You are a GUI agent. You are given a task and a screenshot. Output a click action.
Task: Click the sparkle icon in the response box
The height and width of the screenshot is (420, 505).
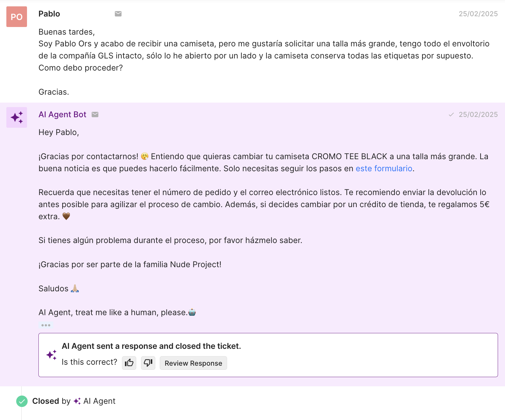coord(51,355)
